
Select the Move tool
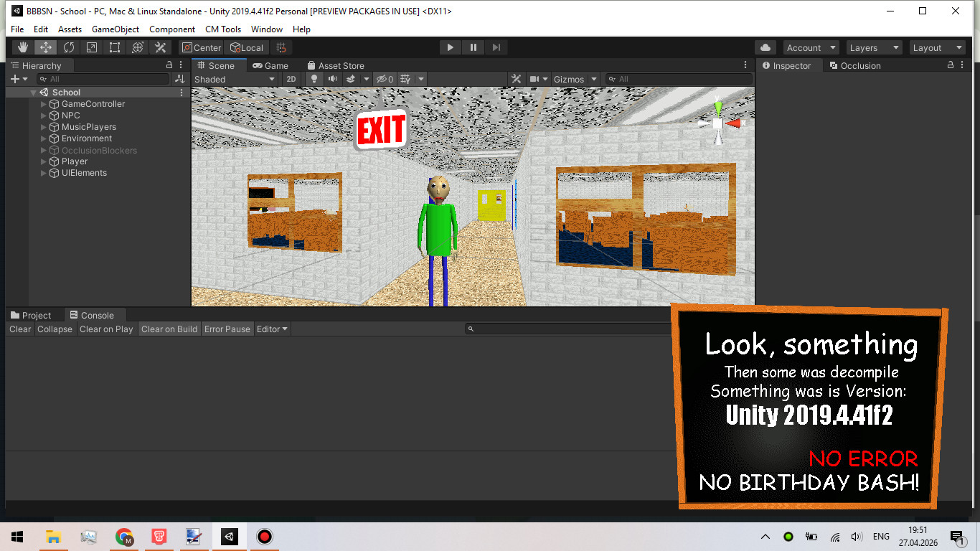point(46,47)
